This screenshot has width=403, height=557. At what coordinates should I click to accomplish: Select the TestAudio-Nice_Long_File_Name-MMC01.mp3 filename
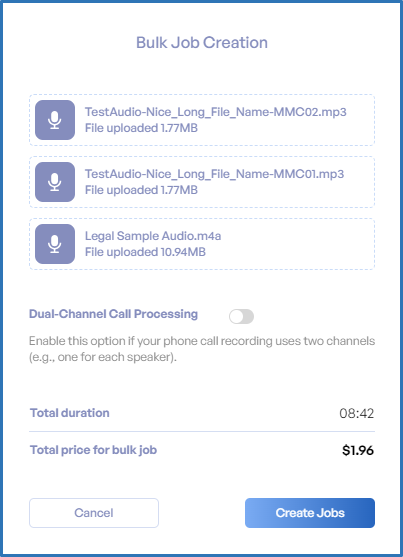point(214,174)
